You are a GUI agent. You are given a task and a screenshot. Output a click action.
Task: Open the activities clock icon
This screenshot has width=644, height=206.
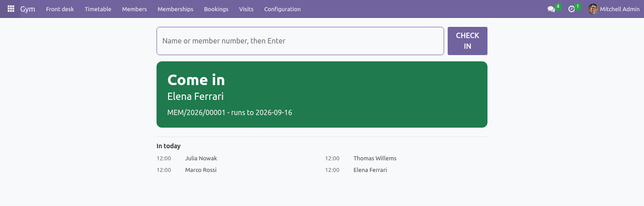pos(572,9)
